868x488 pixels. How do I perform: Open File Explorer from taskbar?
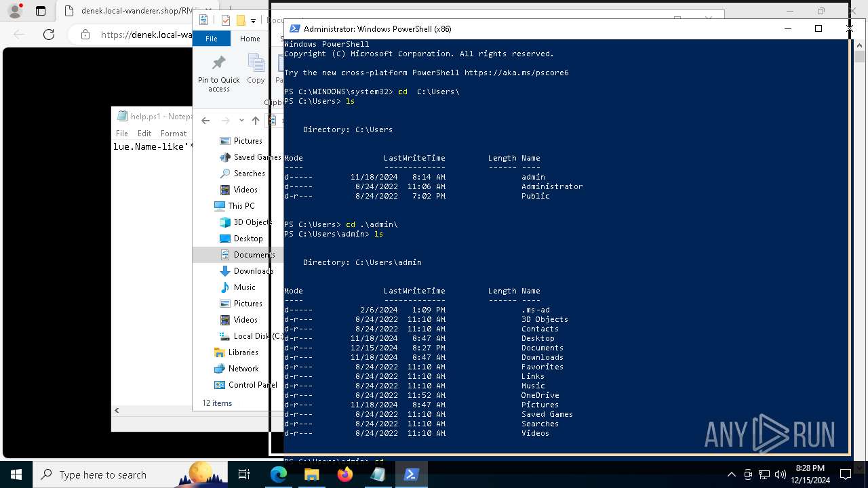pyautogui.click(x=311, y=474)
